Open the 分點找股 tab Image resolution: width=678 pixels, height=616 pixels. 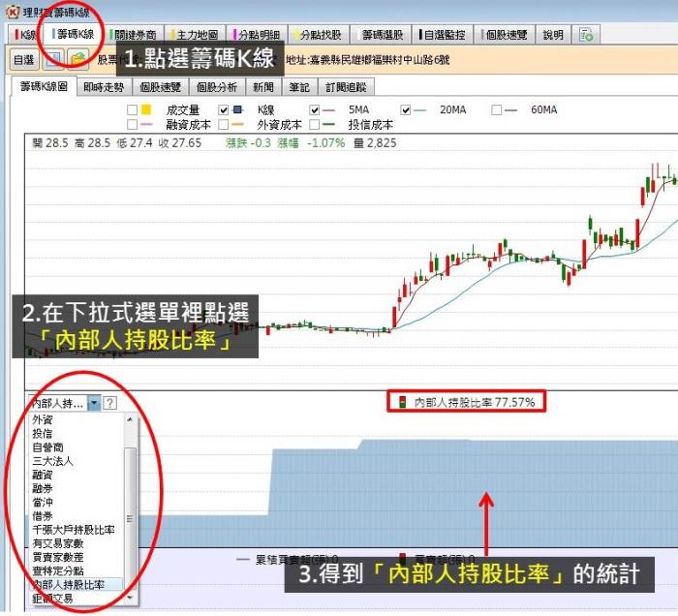tap(318, 35)
